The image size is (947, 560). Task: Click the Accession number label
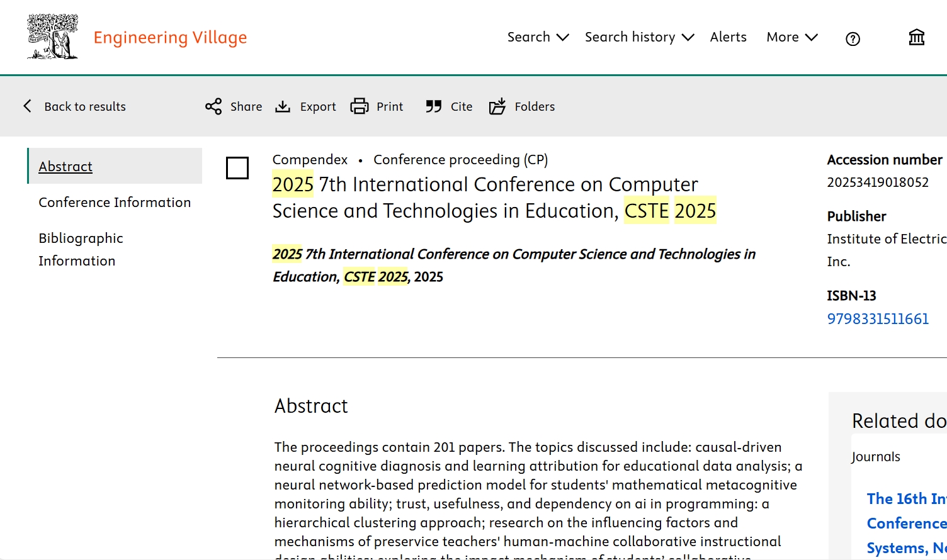(x=885, y=160)
